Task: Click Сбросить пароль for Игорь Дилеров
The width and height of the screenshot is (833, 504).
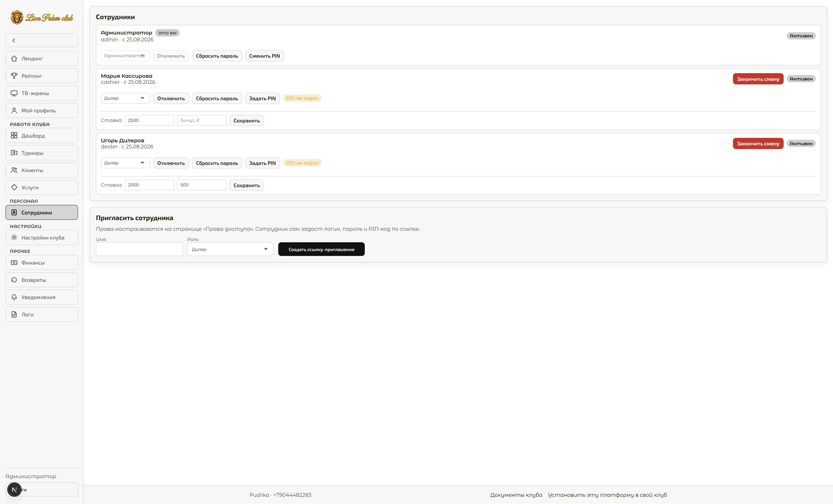Action: [x=217, y=163]
